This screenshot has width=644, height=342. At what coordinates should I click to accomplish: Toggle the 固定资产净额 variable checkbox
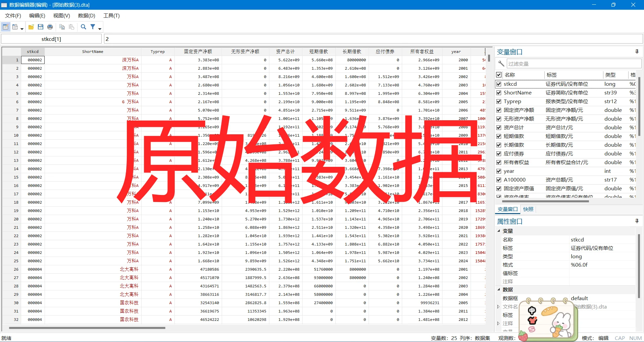499,110
